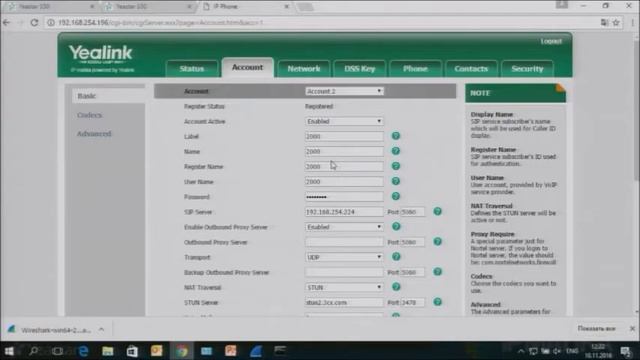Open help for Enable Outbound Proxy Server
Viewport: 640px width, 360px height.
[x=396, y=227]
